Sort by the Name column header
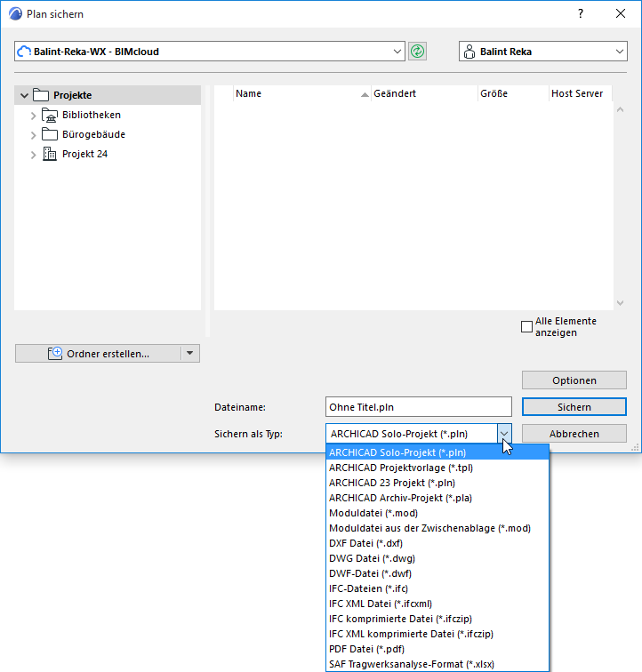Viewport: 642px width, 672px height. pyautogui.click(x=302, y=93)
